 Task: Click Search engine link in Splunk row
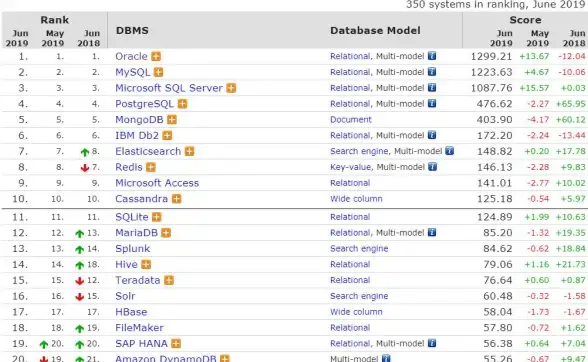(x=359, y=249)
